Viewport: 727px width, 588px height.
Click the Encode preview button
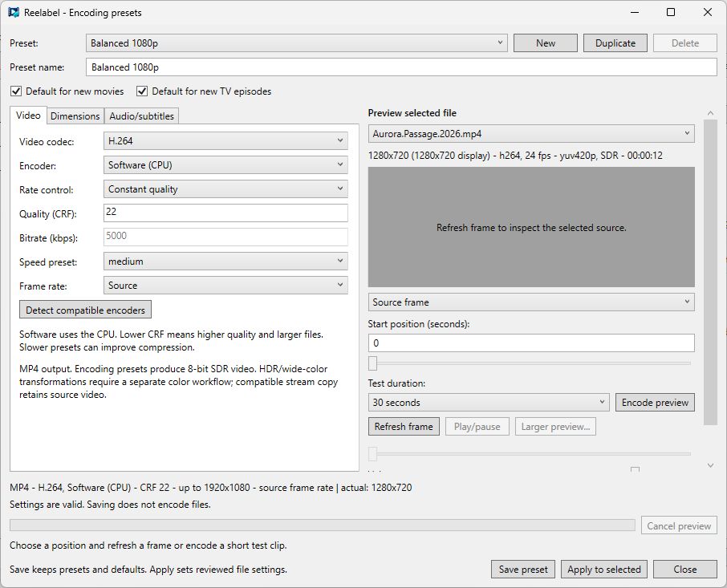coord(655,402)
